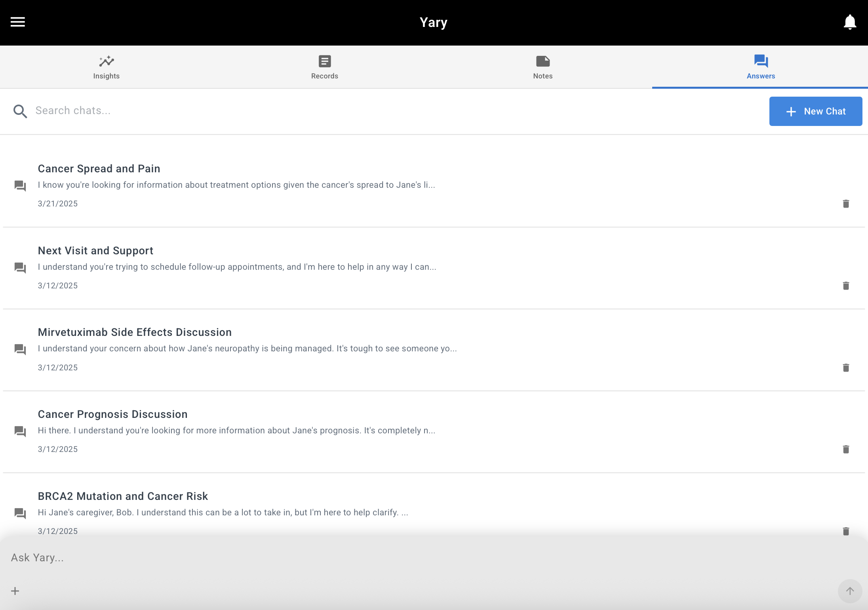Click the plus attachment icon
The height and width of the screenshot is (610, 868).
pyautogui.click(x=15, y=591)
